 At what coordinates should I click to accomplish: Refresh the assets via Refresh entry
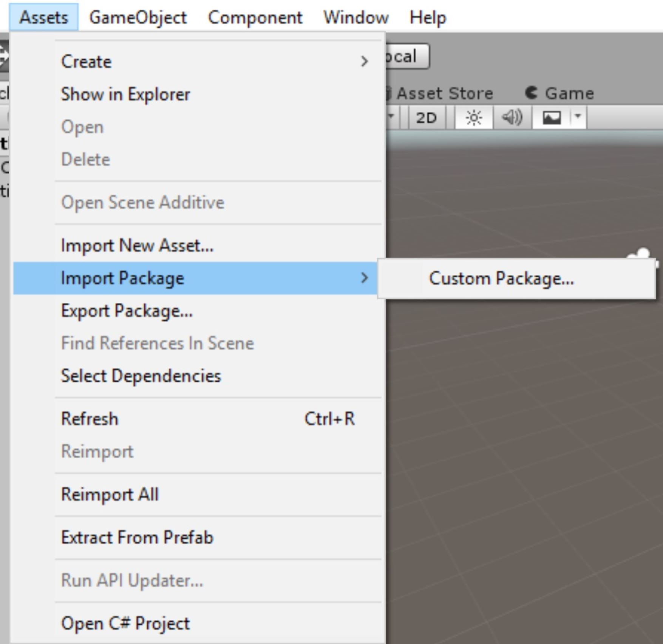tap(90, 419)
